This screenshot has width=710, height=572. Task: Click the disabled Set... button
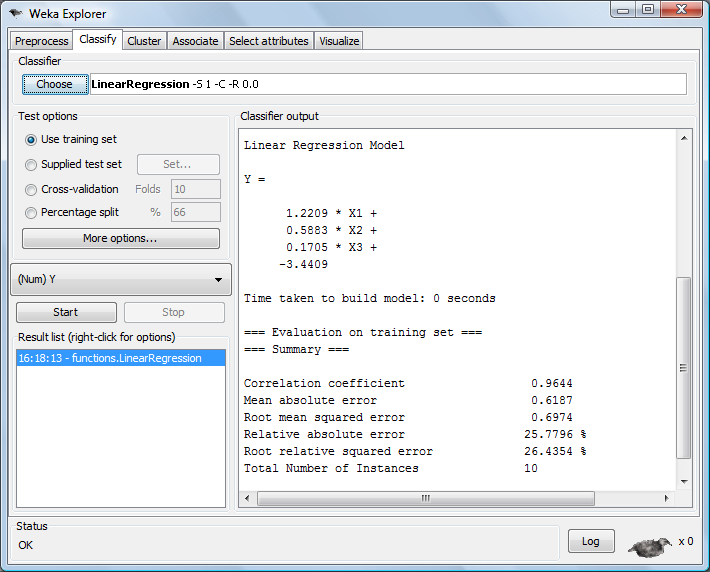pyautogui.click(x=178, y=164)
